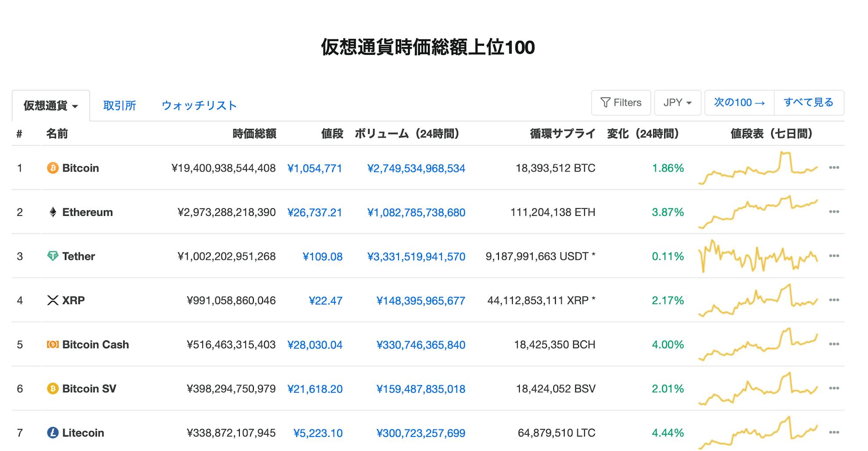Open Bitcoin SV seven-day sparkline chart

(x=758, y=389)
